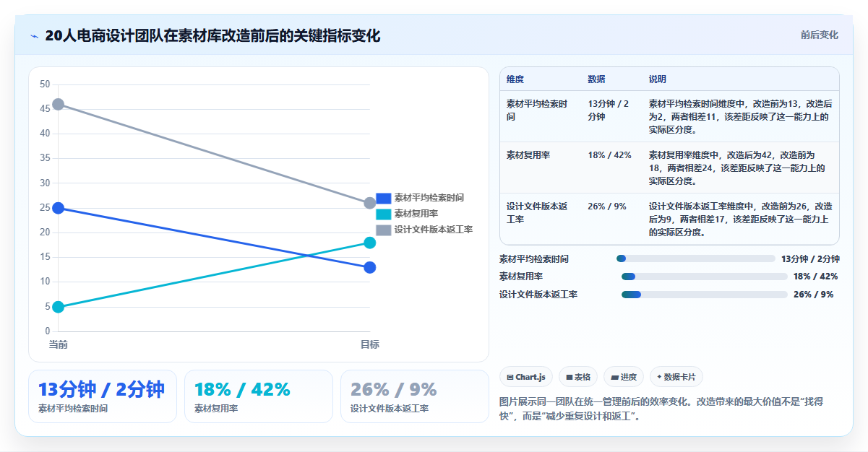The height and width of the screenshot is (452, 868).
Task: Click the 说明 column header
Action: click(658, 79)
